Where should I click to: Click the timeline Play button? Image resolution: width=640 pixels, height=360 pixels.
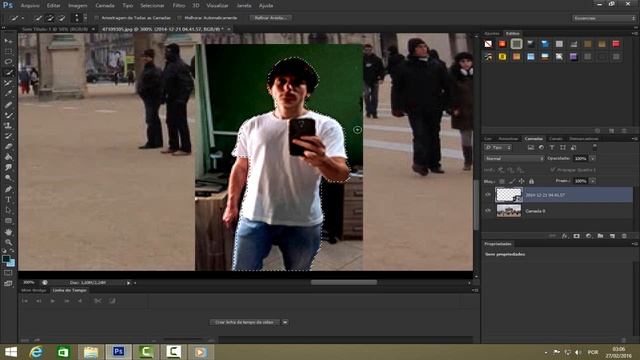click(x=53, y=301)
